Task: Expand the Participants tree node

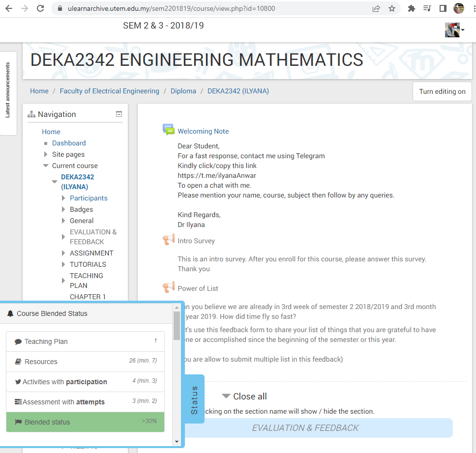Action: click(x=63, y=198)
